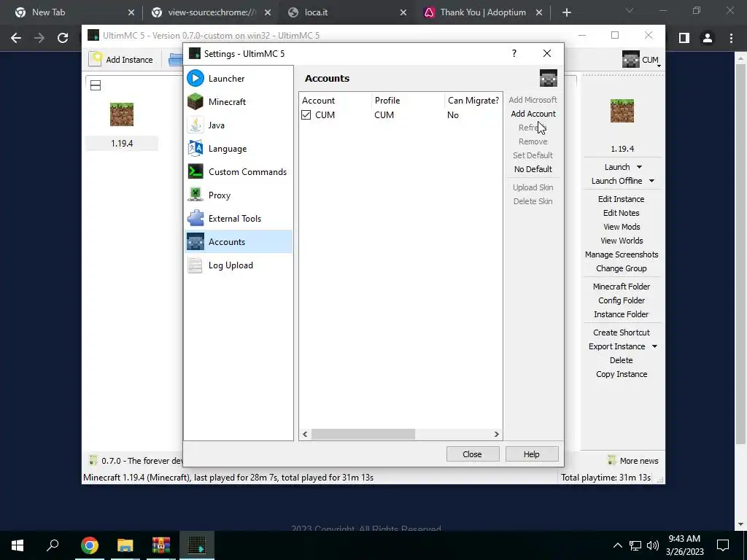Click the Chrome profile avatar icon
This screenshot has height=560, width=747.
point(708,38)
